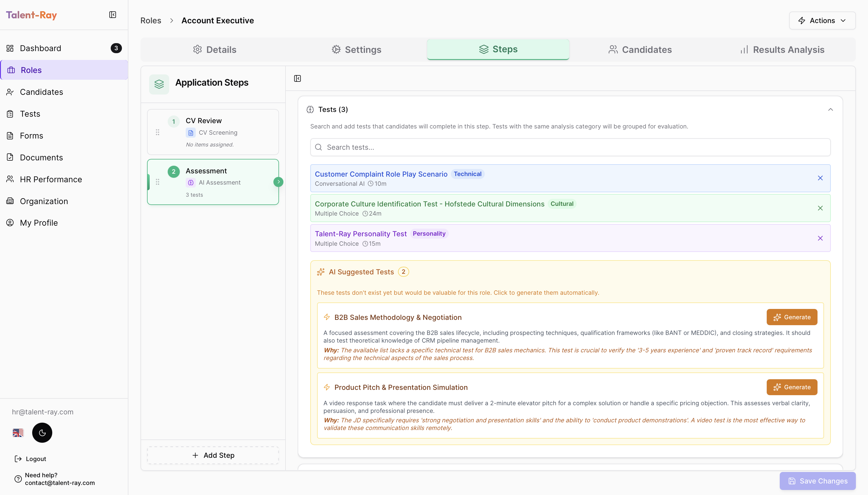Navigate to Documents via sidebar icon
This screenshot has height=495, width=868.
(41, 157)
